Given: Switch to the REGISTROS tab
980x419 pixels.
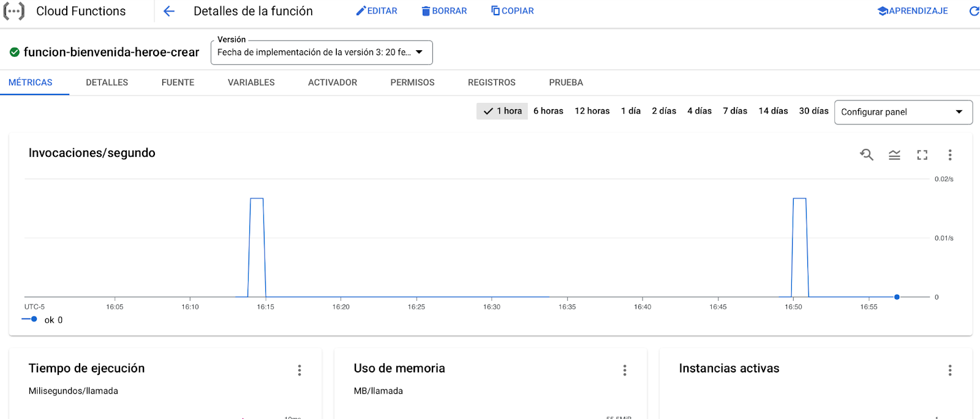Looking at the screenshot, I should click(491, 83).
